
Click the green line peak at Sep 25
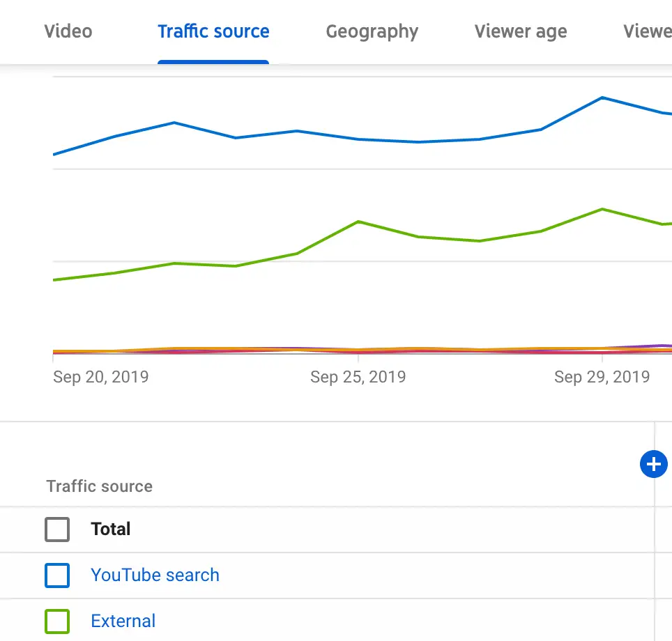(358, 222)
